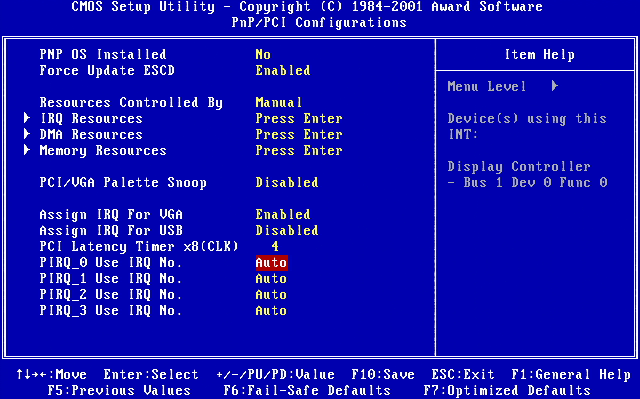Image resolution: width=640 pixels, height=399 pixels.
Task: Change Assign IRQ For VGA Enabled value
Action: [x=283, y=214]
